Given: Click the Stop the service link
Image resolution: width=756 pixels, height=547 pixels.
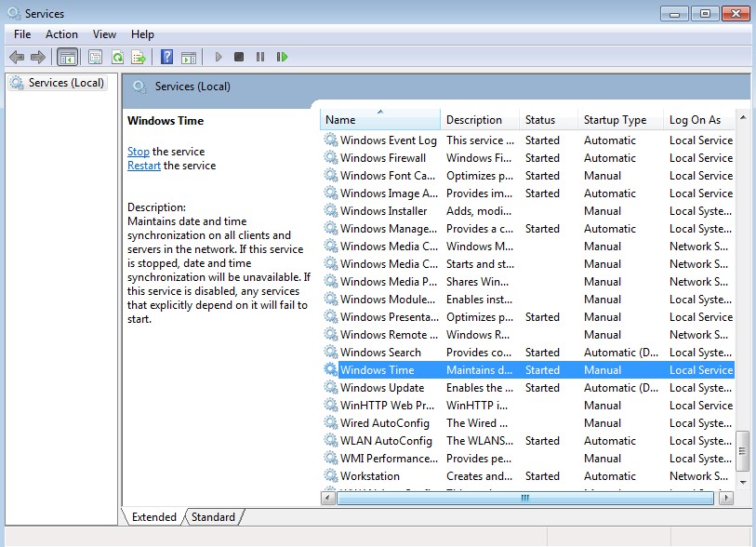Looking at the screenshot, I should click(x=138, y=152).
